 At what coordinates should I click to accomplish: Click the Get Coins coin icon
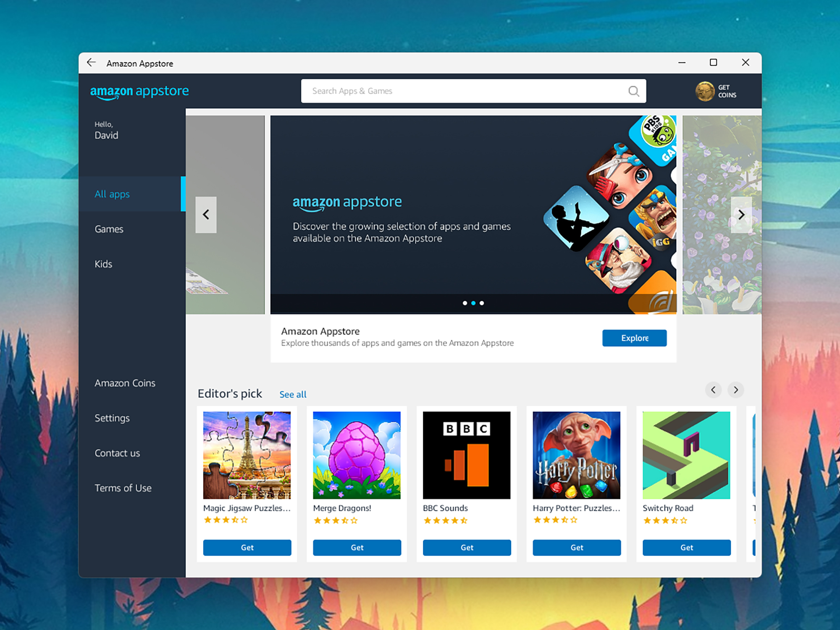[x=704, y=91]
